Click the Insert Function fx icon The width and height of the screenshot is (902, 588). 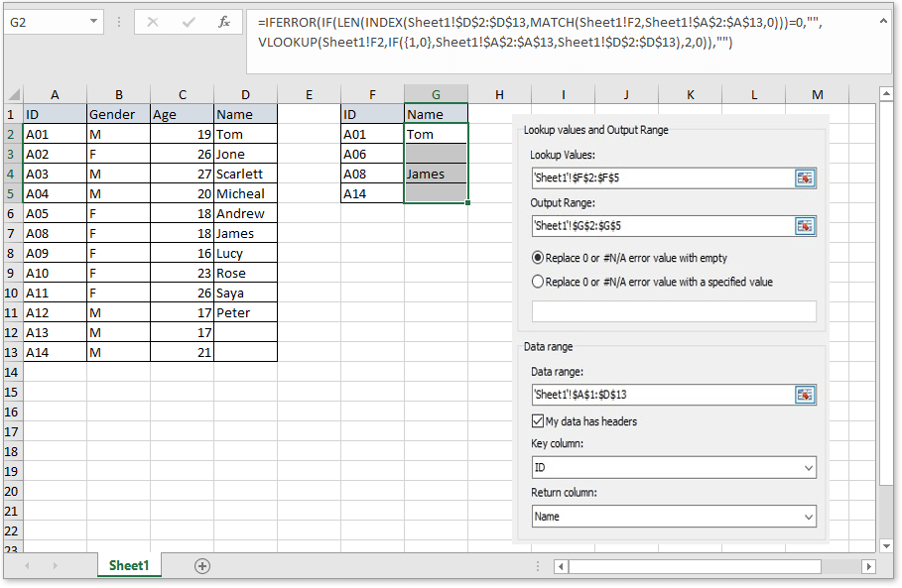224,21
